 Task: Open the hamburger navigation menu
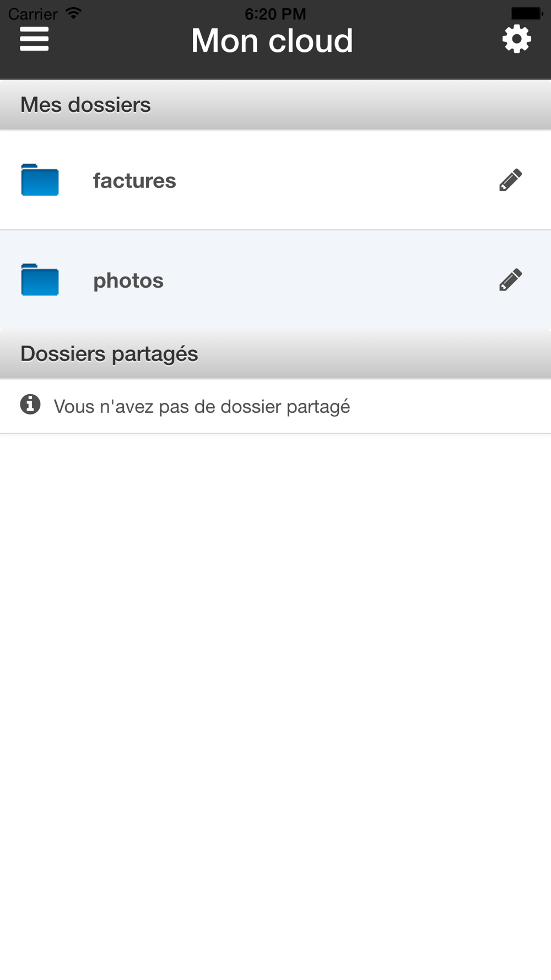[x=34, y=39]
